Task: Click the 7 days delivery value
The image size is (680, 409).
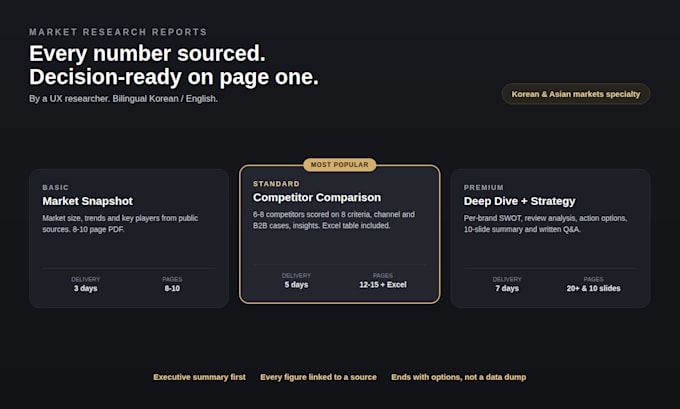Action: 507,288
